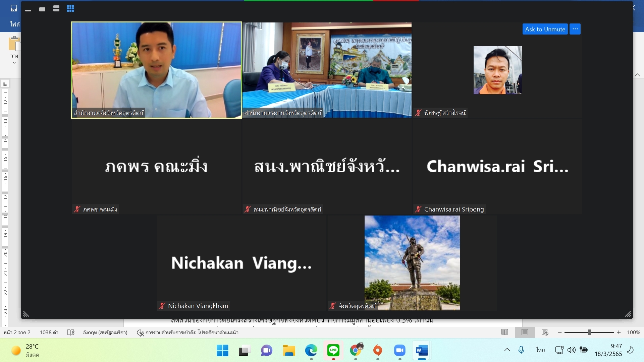Save document using floppy disk icon

(x=14, y=8)
